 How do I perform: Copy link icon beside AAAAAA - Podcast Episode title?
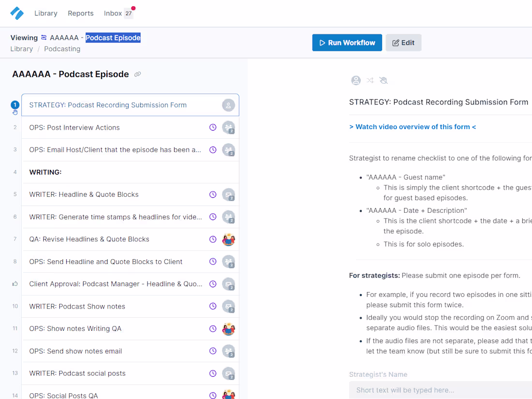click(137, 74)
